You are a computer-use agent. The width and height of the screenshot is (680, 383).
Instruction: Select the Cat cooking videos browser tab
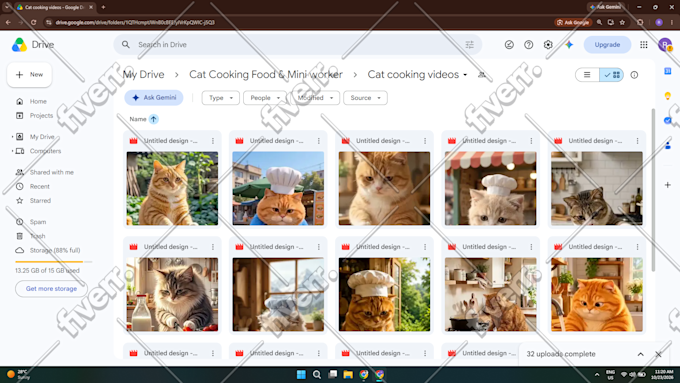click(55, 7)
